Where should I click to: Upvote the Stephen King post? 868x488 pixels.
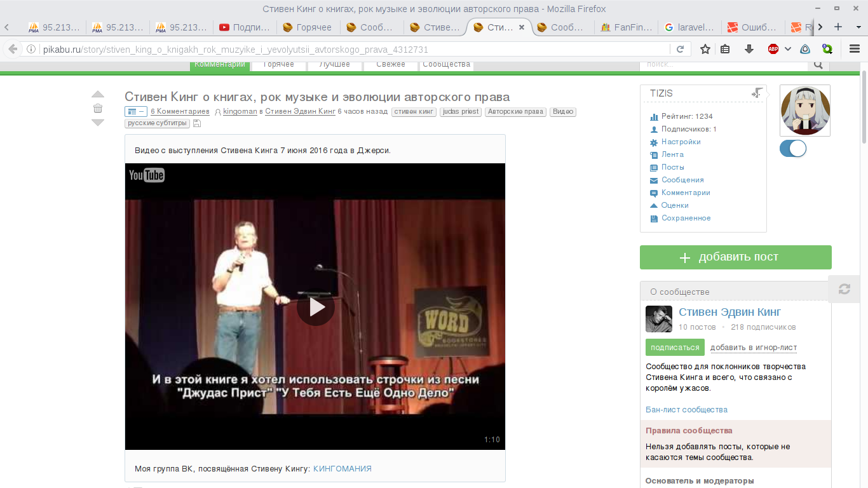point(97,95)
